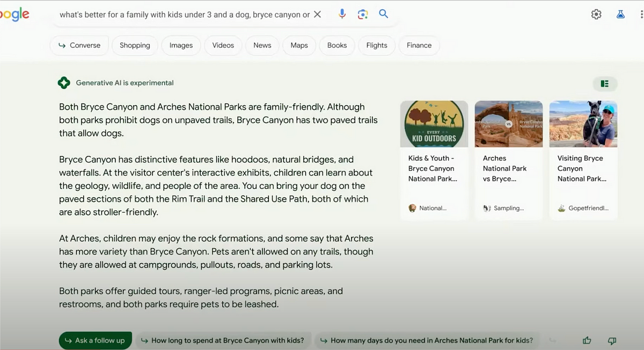Open the Maps results tab
Viewport: 644px width, 350px height.
(x=299, y=46)
